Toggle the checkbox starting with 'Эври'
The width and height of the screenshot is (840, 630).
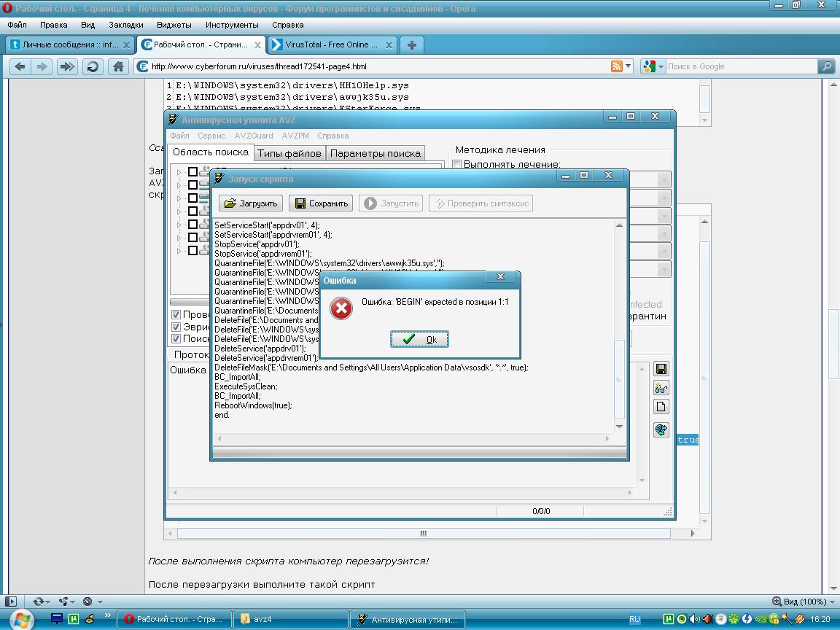coord(176,327)
